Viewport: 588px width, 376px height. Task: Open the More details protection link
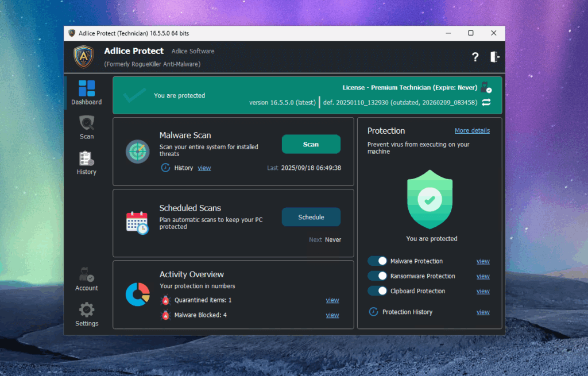(x=472, y=131)
